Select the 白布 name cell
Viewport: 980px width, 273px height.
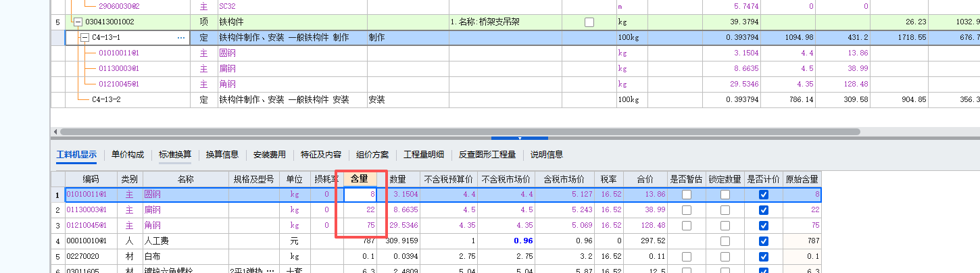pyautogui.click(x=186, y=257)
